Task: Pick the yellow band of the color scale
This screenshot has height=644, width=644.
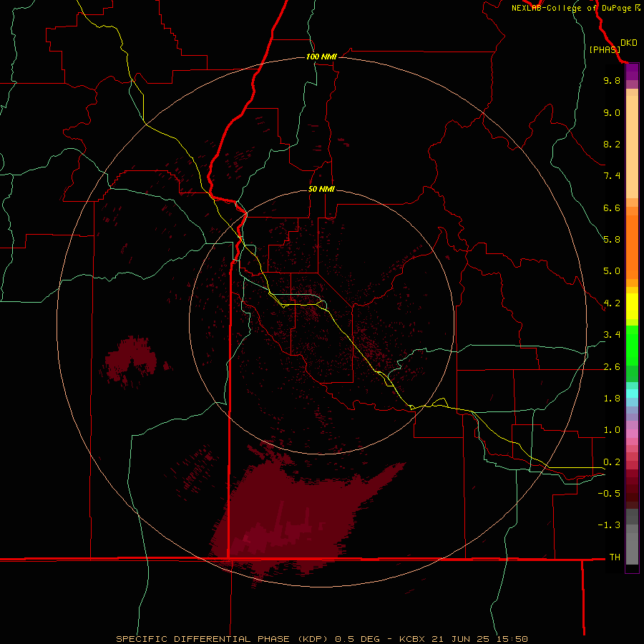Action: 632,306
